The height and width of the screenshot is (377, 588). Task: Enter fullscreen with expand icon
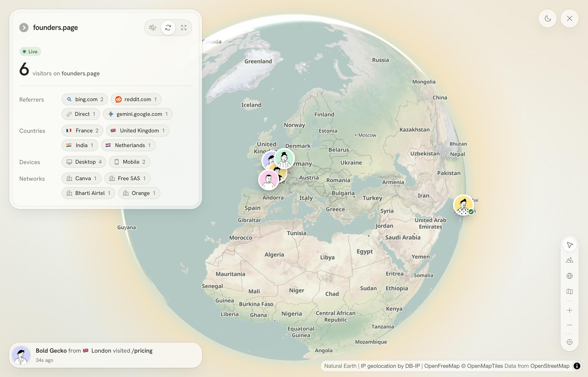[x=184, y=27]
